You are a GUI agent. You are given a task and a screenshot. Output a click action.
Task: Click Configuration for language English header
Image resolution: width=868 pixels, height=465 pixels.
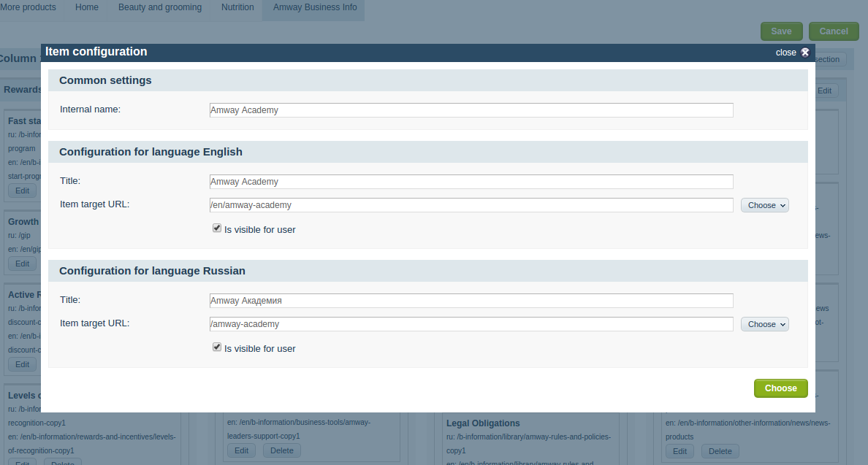click(428, 152)
